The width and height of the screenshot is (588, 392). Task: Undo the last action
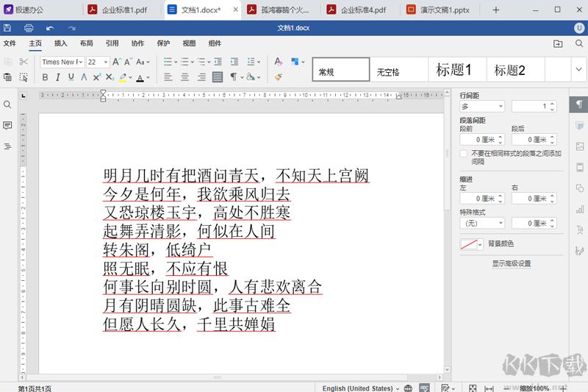point(50,28)
